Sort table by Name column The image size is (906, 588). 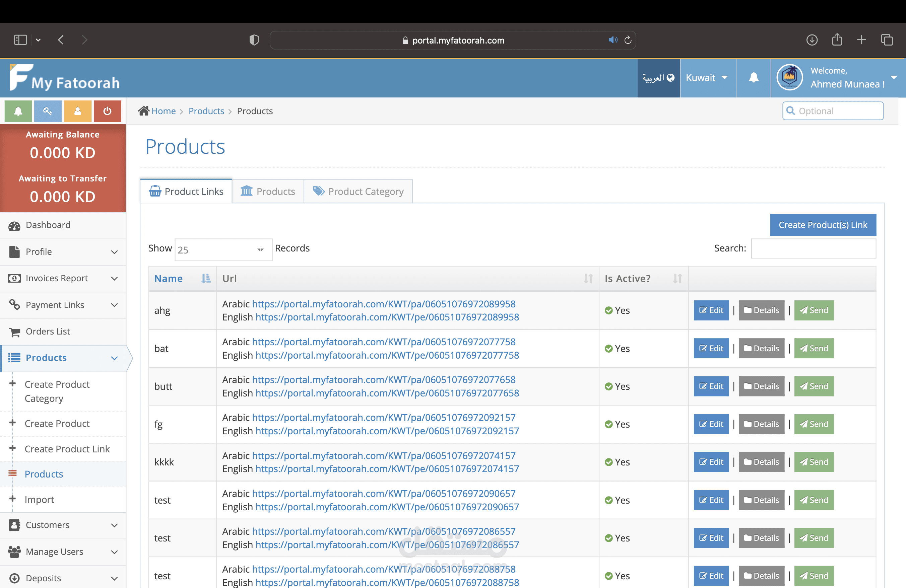(x=183, y=278)
